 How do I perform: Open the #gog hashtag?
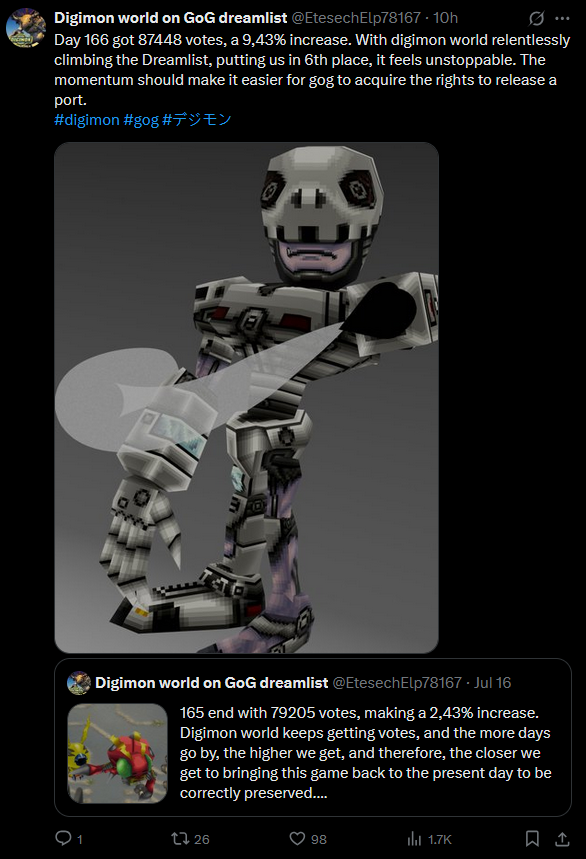click(x=141, y=119)
